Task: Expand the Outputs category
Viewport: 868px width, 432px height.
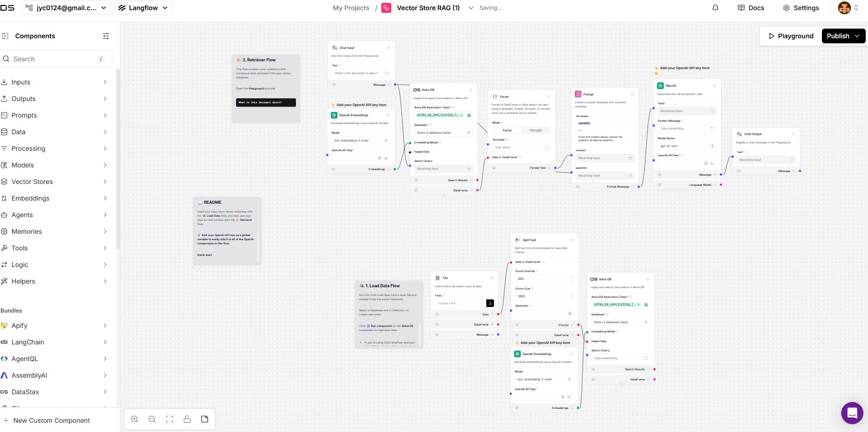Action: point(54,99)
